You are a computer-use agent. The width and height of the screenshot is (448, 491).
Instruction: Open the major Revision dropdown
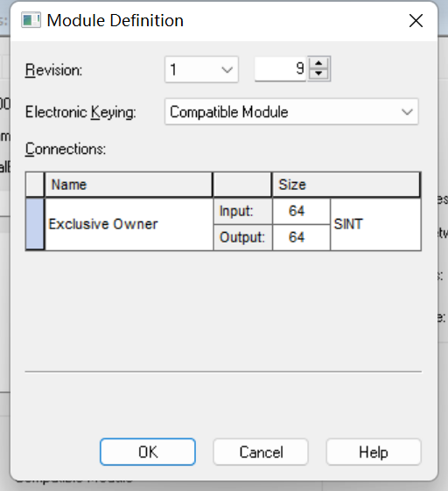point(201,69)
